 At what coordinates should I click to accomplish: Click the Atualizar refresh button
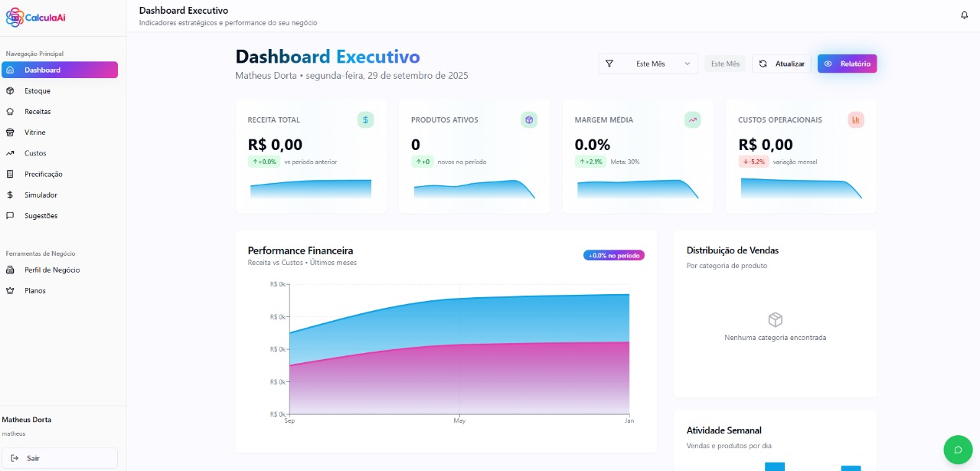pyautogui.click(x=781, y=64)
